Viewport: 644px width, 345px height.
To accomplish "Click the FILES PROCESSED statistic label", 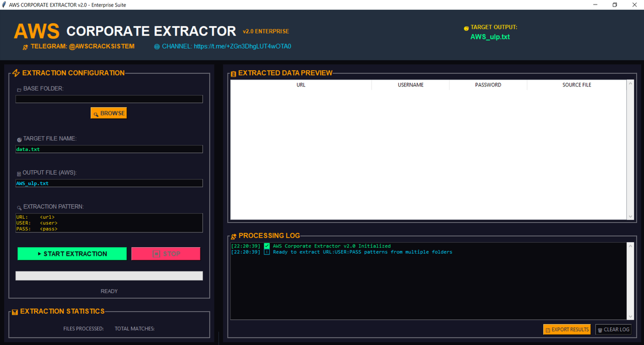I will click(x=84, y=328).
